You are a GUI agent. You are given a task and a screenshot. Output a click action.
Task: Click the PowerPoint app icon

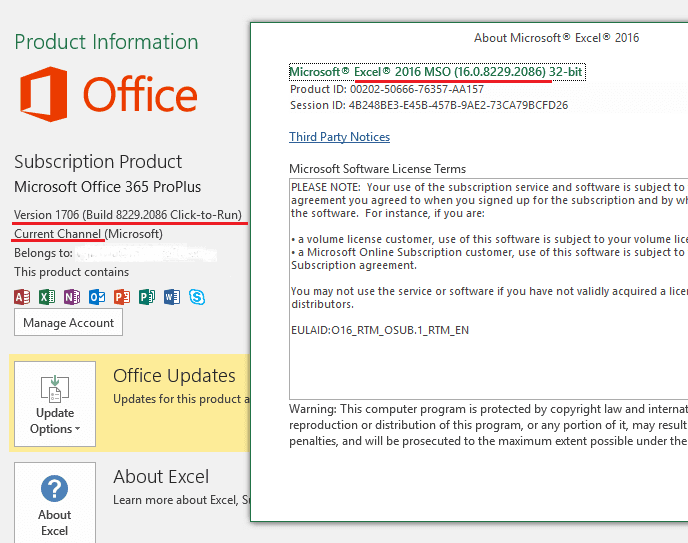click(x=122, y=297)
